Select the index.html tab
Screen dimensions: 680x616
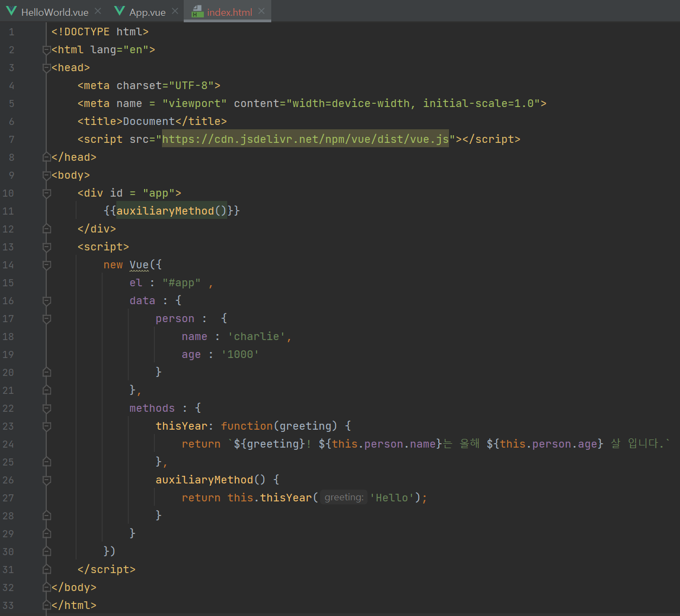click(229, 12)
